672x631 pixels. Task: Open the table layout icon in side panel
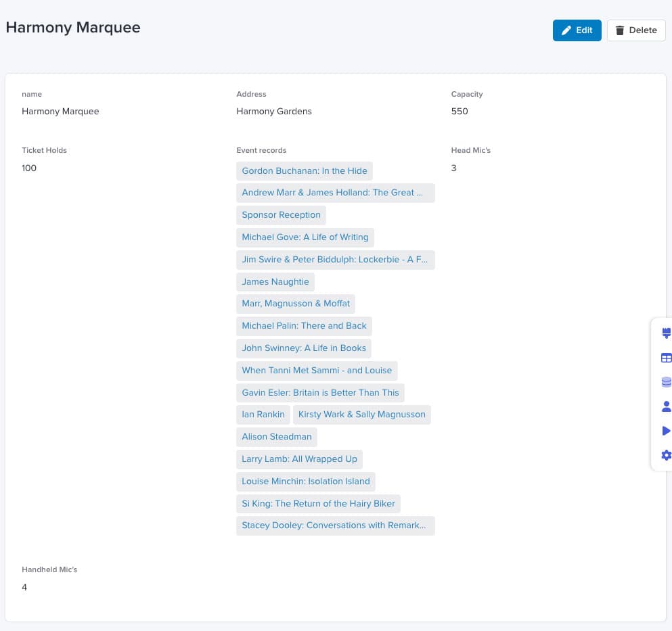pos(666,358)
